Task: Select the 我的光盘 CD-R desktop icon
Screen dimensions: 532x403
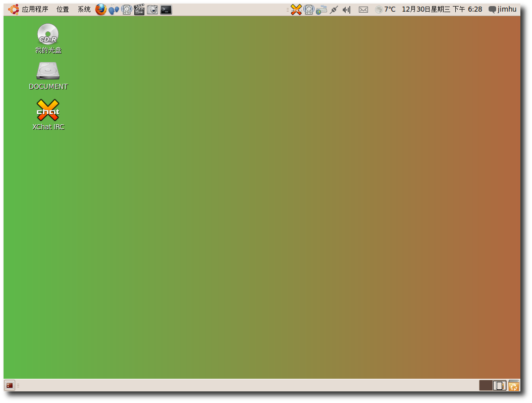Action: 48,39
